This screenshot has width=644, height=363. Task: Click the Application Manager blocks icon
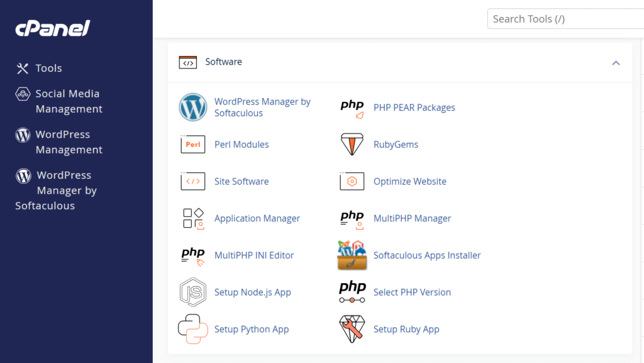click(x=193, y=218)
